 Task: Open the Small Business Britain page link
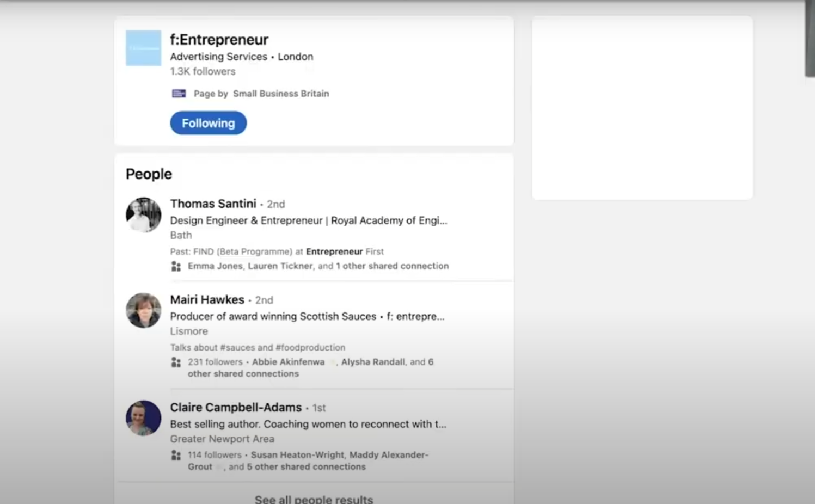click(281, 94)
